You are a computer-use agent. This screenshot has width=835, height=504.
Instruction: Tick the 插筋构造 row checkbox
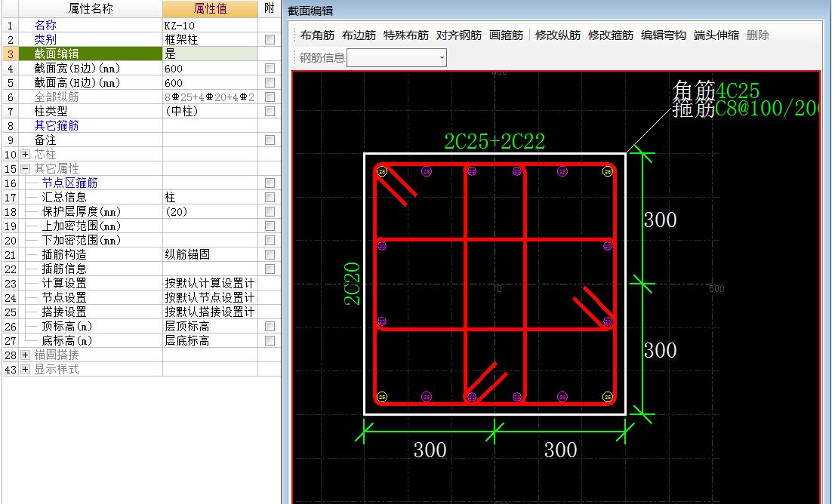coord(270,255)
